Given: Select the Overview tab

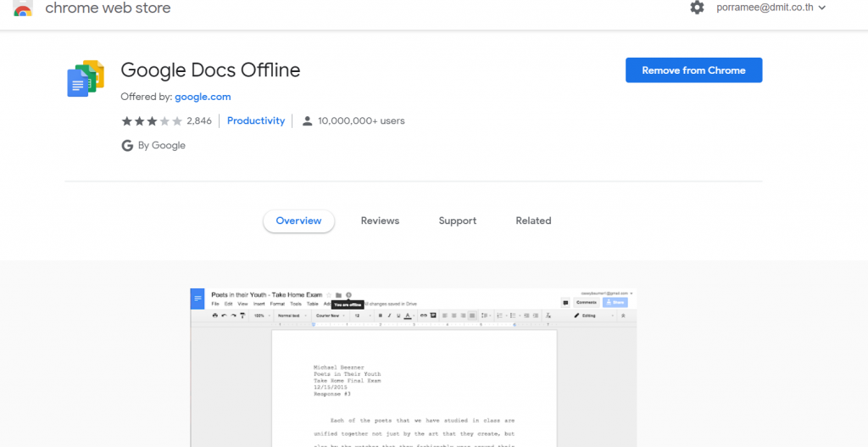Looking at the screenshot, I should tap(299, 221).
